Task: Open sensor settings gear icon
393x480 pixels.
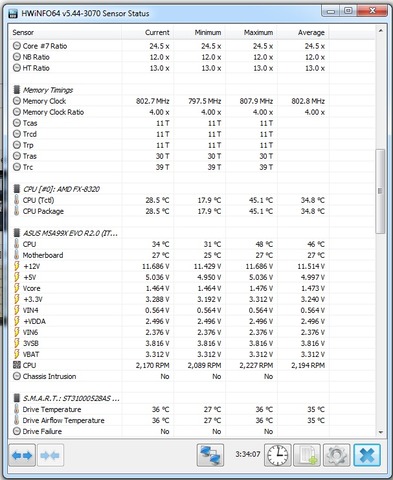Action: point(336,455)
